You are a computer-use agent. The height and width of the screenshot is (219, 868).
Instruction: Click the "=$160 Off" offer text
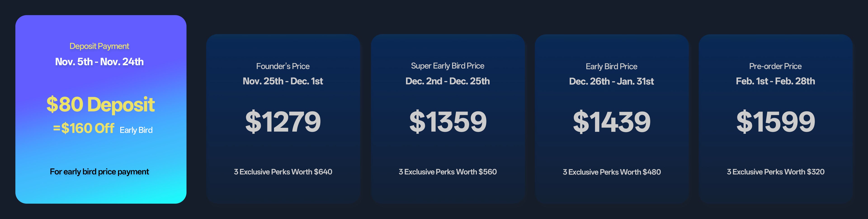(84, 128)
